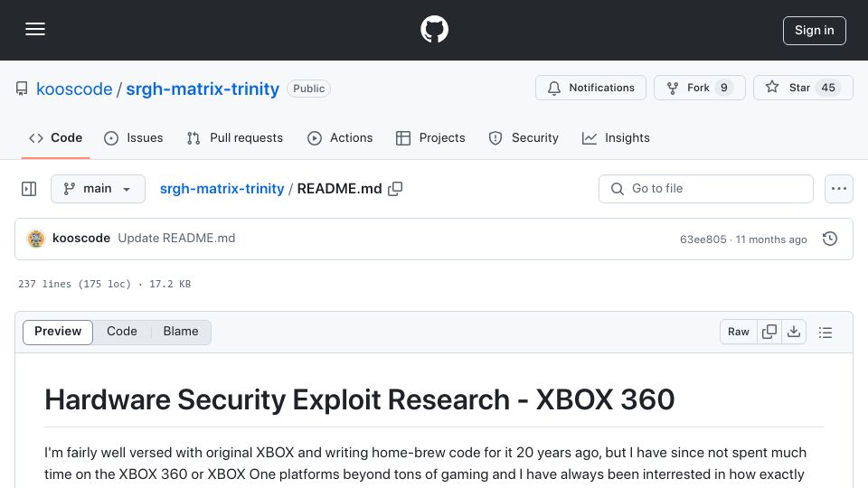The image size is (868, 488).
Task: Fork this repository
Action: (700, 88)
